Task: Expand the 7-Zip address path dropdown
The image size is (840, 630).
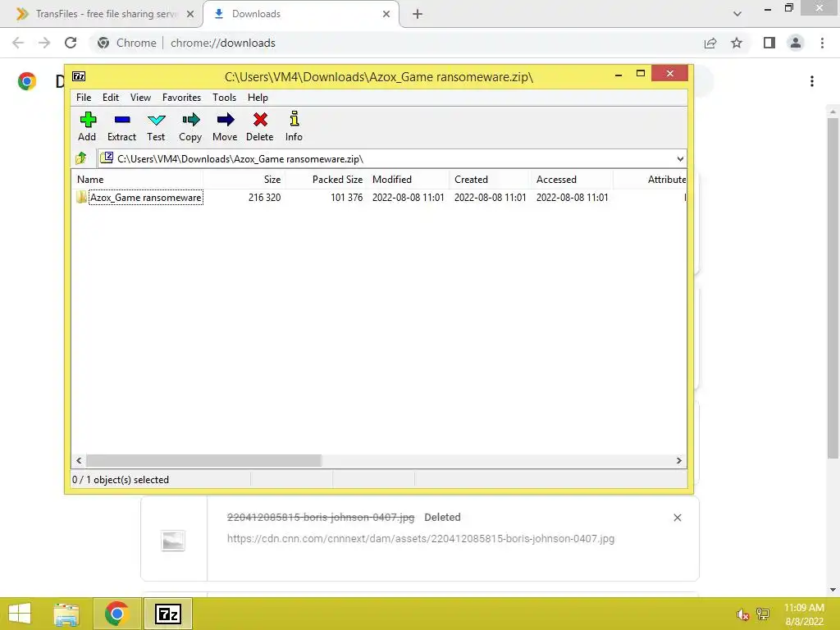Action: [x=680, y=158]
